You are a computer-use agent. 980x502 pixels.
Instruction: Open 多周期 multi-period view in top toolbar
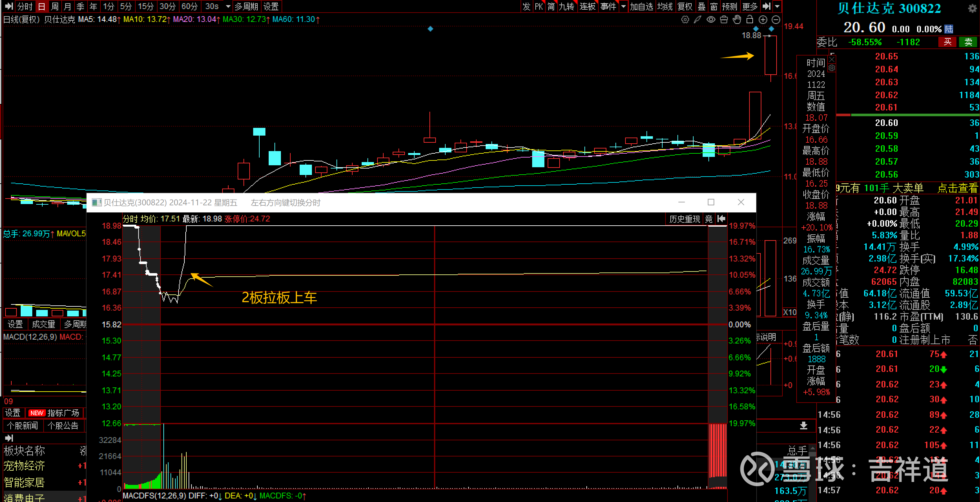246,6
